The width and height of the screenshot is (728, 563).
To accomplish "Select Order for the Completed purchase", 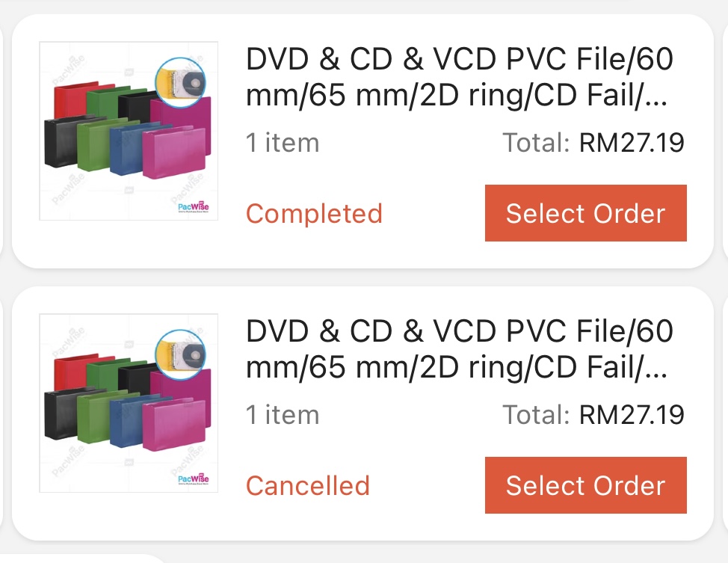I will click(x=585, y=213).
